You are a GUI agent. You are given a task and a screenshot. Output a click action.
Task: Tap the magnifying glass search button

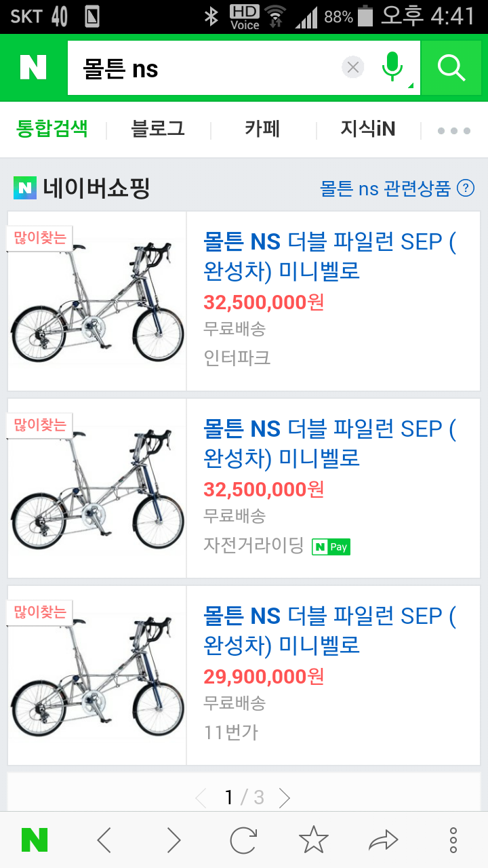(451, 67)
